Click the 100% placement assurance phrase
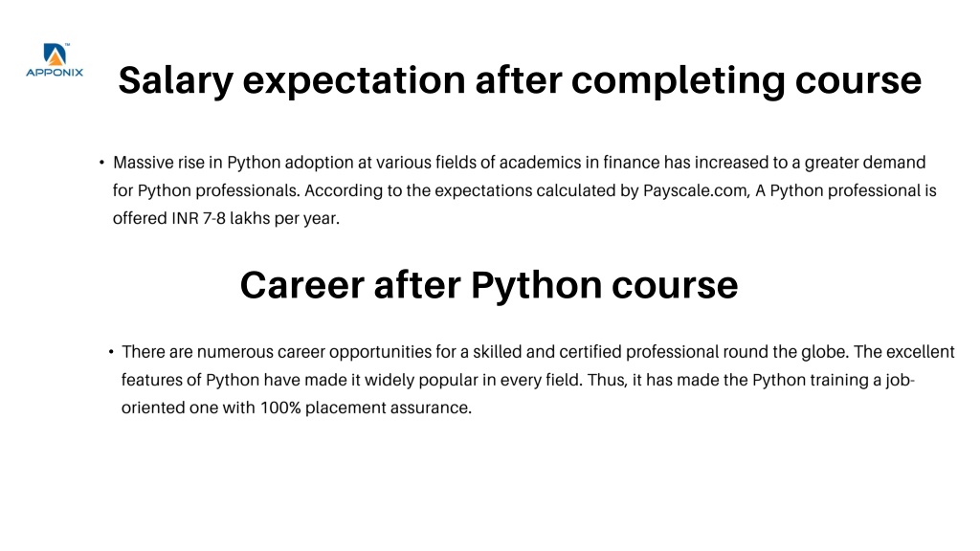980x551 pixels. pos(366,408)
